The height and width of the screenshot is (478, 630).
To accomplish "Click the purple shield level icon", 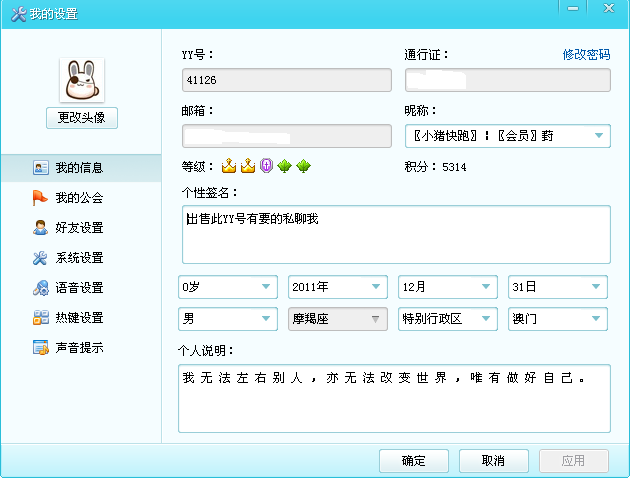I will pos(266,165).
